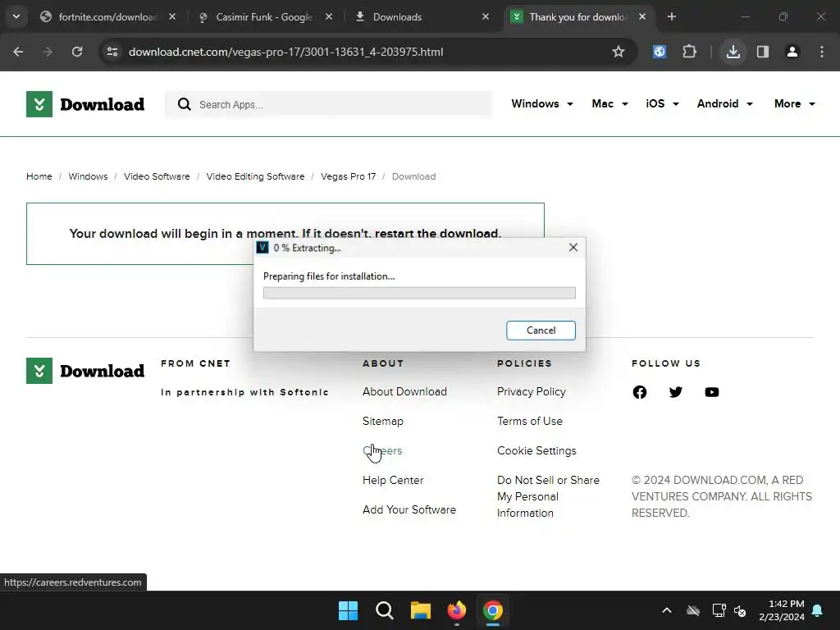Open the Careers footer link
Screen dimensions: 840x630
pos(382,450)
